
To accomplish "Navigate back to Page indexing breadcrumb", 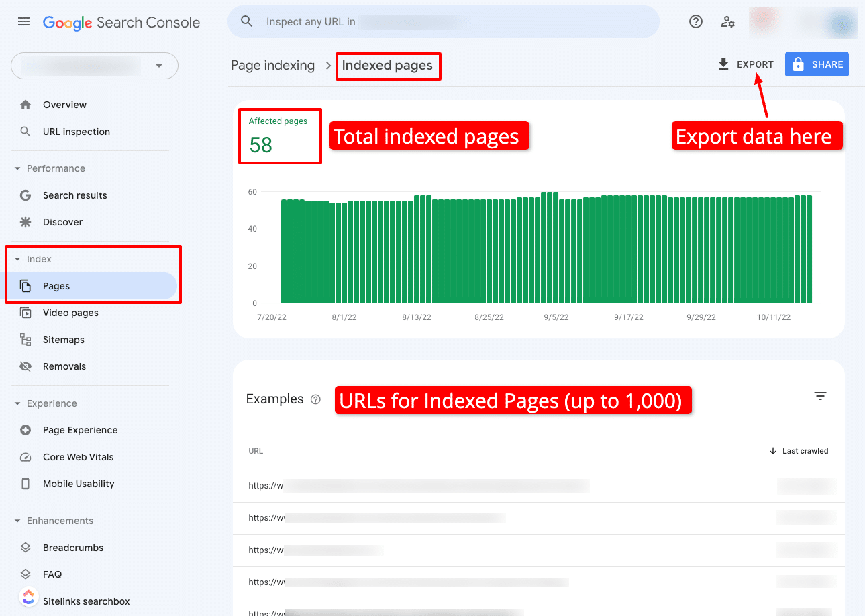I will [x=272, y=66].
